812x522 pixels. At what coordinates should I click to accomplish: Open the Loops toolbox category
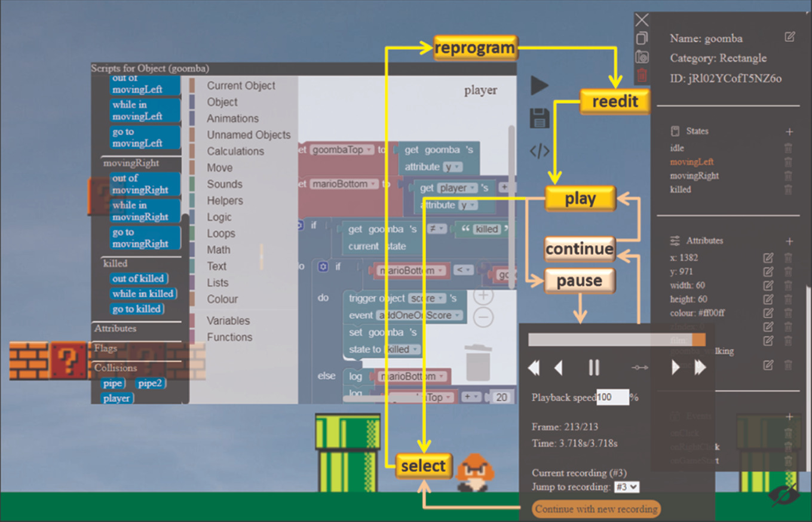[x=221, y=234]
